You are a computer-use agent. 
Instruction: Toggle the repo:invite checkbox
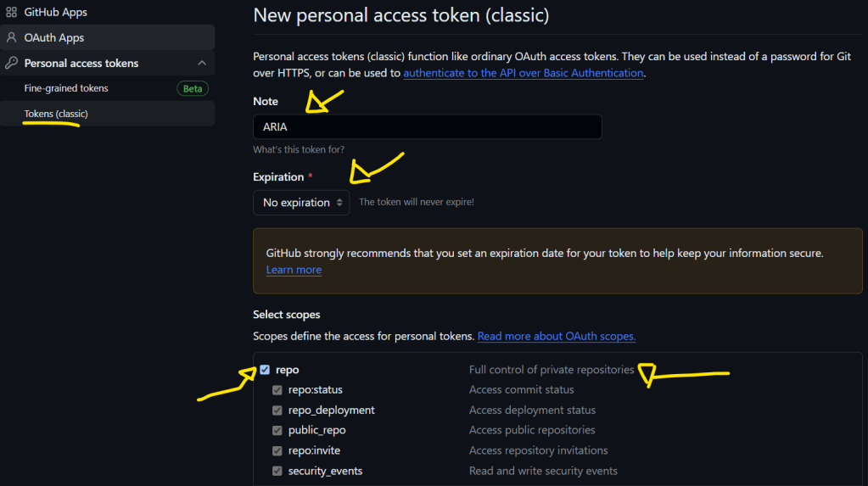tap(277, 451)
